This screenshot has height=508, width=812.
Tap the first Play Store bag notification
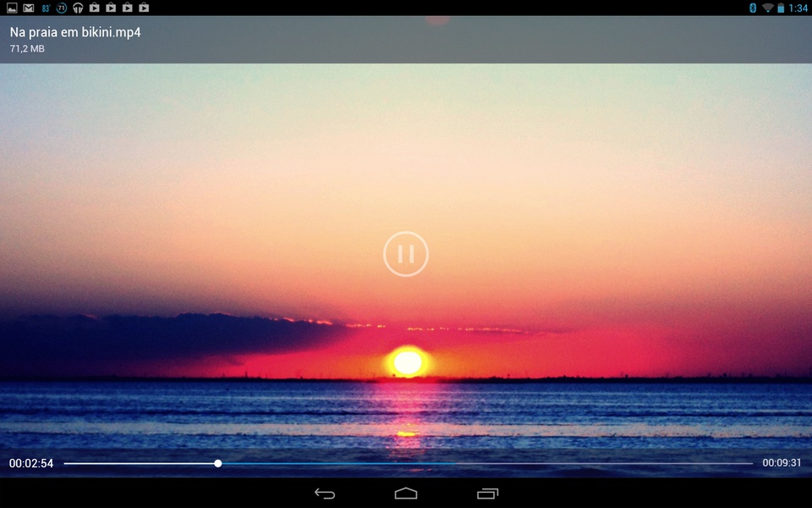click(94, 8)
